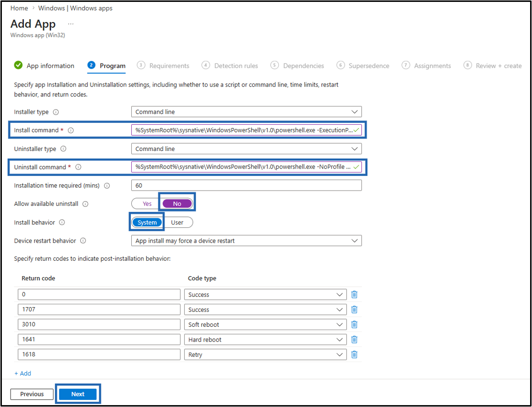Add a new return code row
532x407 pixels.
[23, 374]
